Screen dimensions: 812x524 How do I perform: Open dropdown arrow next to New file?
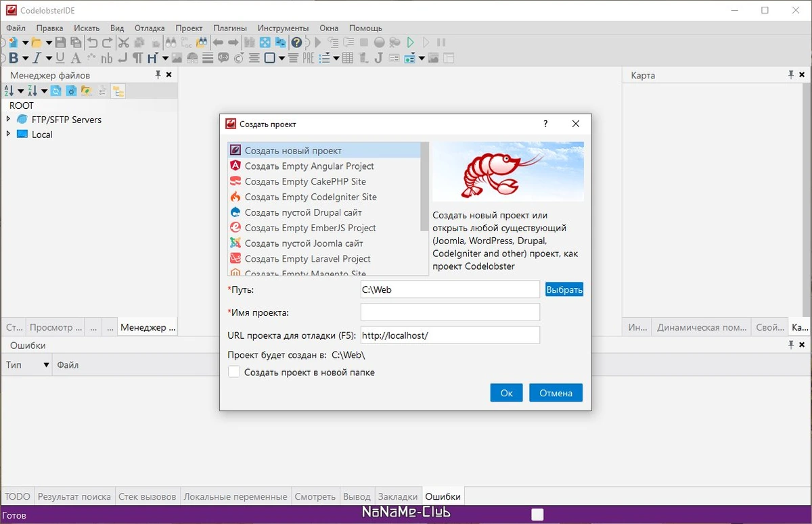point(26,43)
